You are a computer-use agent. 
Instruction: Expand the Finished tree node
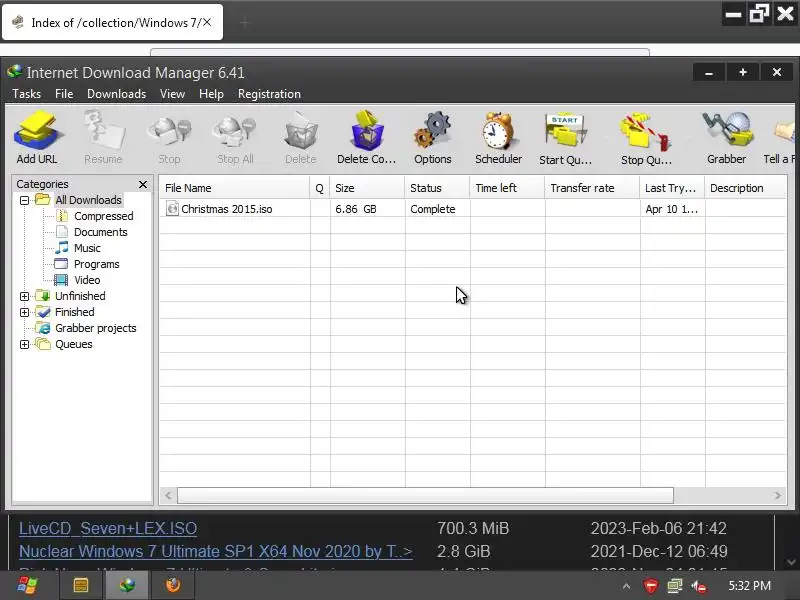coord(24,312)
